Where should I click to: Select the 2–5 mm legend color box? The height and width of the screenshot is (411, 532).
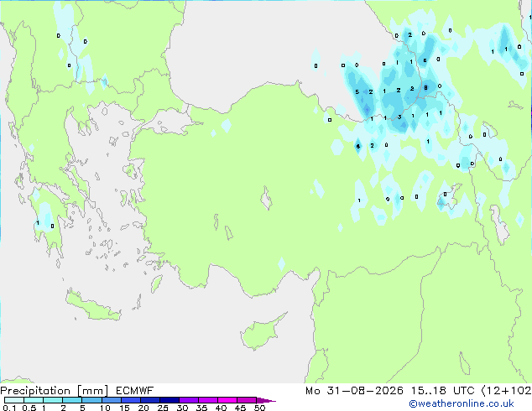point(72,400)
